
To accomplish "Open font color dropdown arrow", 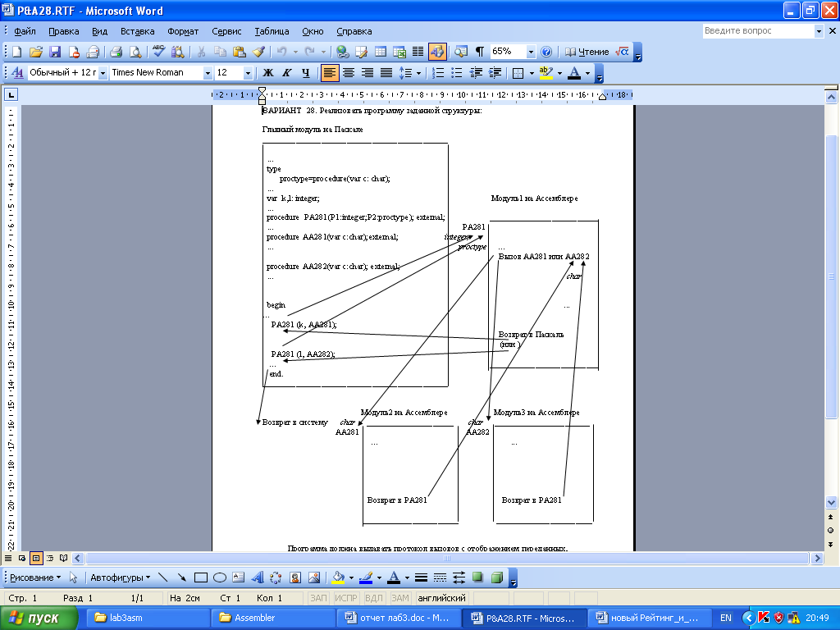I will 587,73.
